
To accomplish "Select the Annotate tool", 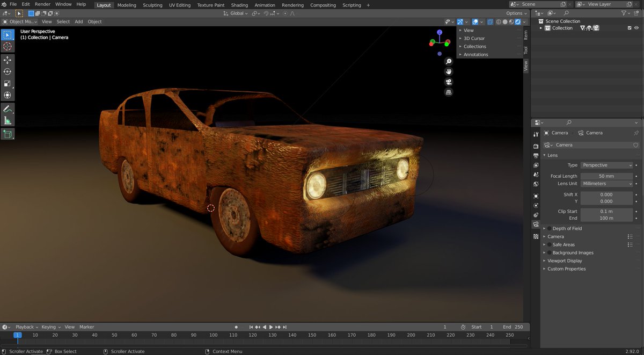I will click(8, 109).
